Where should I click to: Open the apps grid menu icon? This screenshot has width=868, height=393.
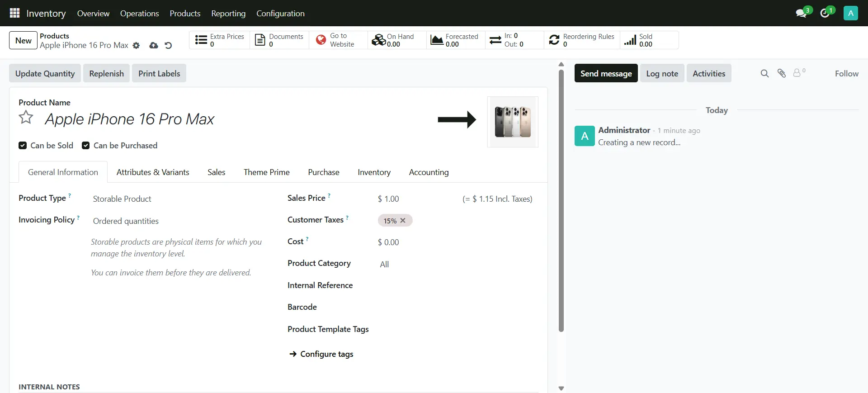tap(14, 13)
